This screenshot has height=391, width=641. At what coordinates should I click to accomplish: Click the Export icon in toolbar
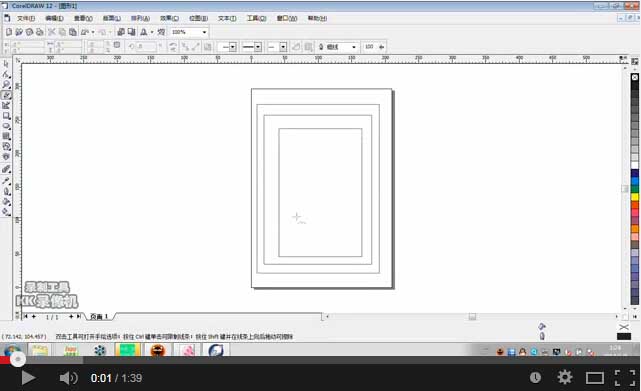[x=131, y=32]
